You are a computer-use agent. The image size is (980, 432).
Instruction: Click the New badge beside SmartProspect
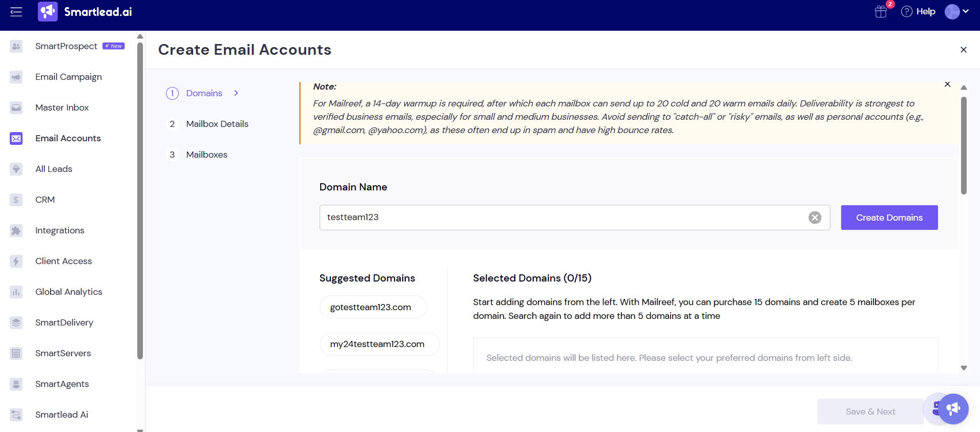point(114,46)
